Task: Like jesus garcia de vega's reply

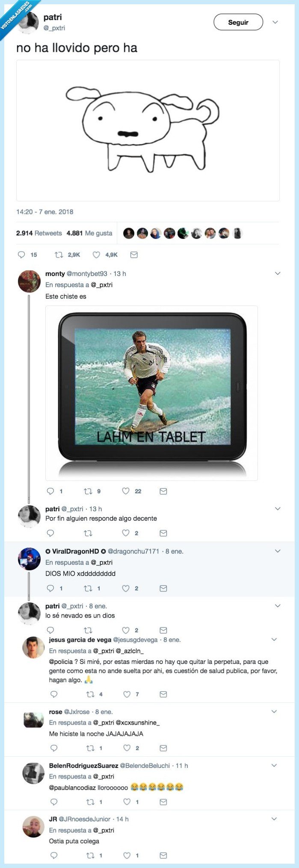Action: [x=127, y=694]
